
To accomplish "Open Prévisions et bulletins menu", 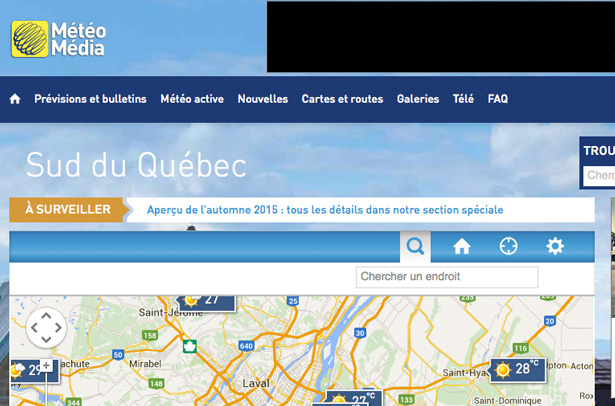I will (90, 99).
